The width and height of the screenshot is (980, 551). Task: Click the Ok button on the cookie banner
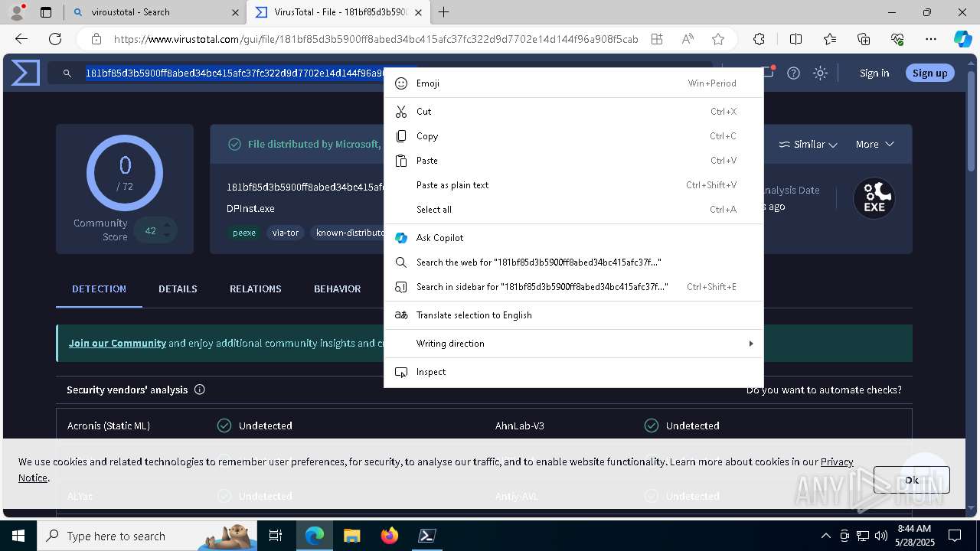pyautogui.click(x=911, y=480)
